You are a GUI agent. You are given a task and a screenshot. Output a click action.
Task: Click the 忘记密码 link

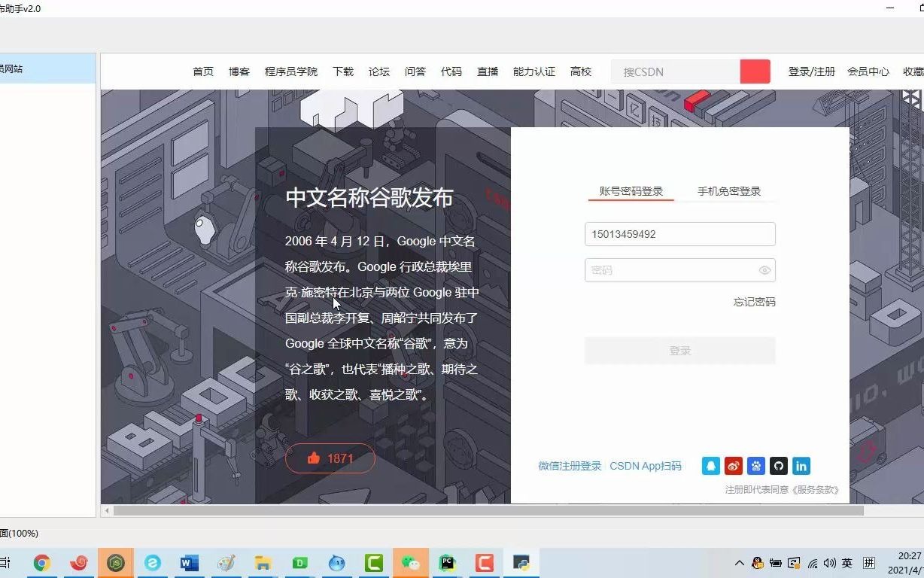coord(753,301)
